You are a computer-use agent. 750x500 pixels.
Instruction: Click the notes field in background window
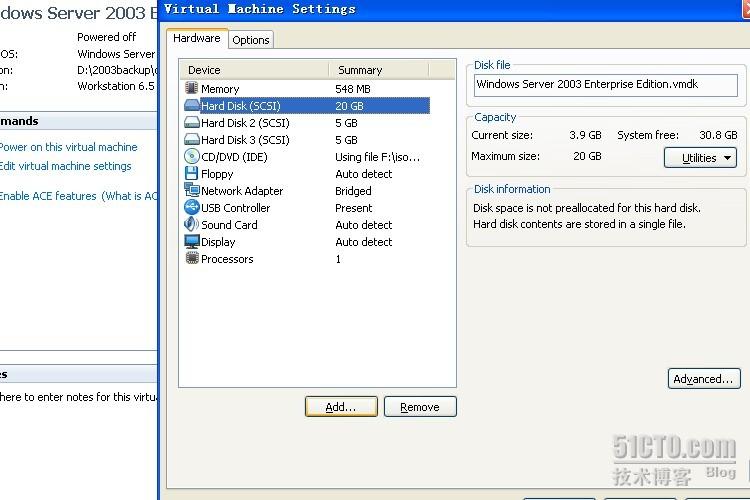point(78,397)
